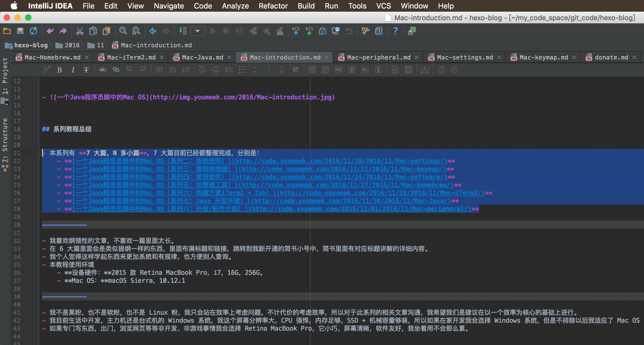644x345 pixels.
Task: Toggle bold formatting in markdown toolbar
Action: coord(60,70)
